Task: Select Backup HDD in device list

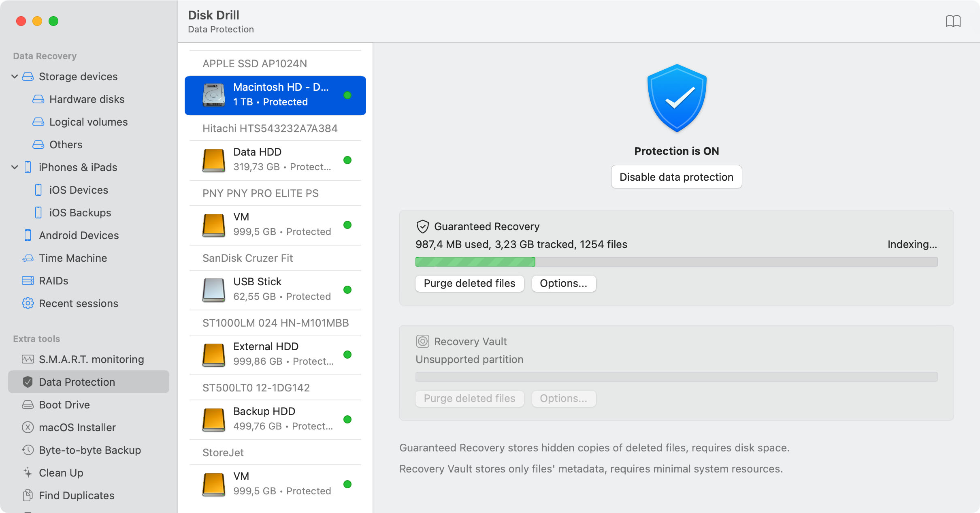Action: click(x=275, y=418)
